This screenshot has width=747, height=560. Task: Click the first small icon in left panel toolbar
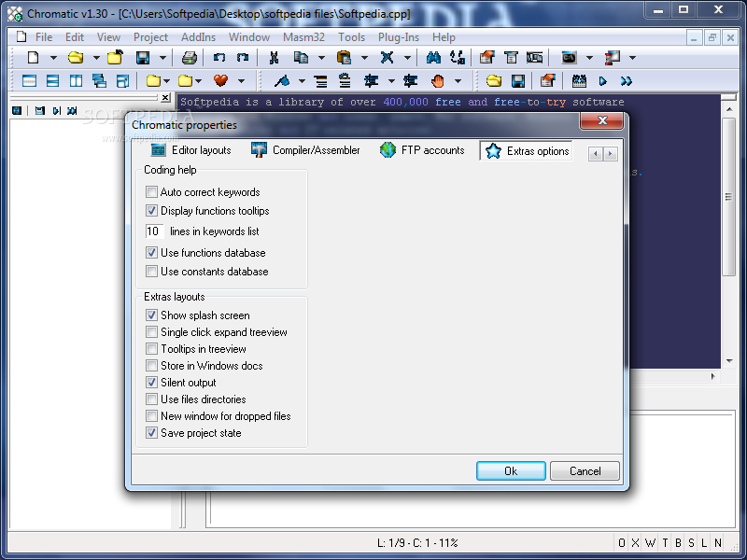click(x=17, y=110)
